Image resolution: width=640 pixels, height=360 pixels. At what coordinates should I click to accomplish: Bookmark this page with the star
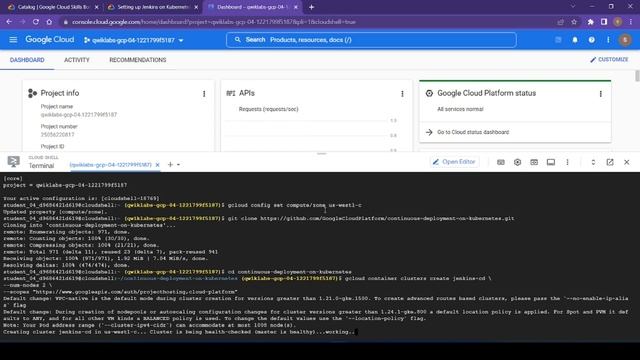pos(574,22)
